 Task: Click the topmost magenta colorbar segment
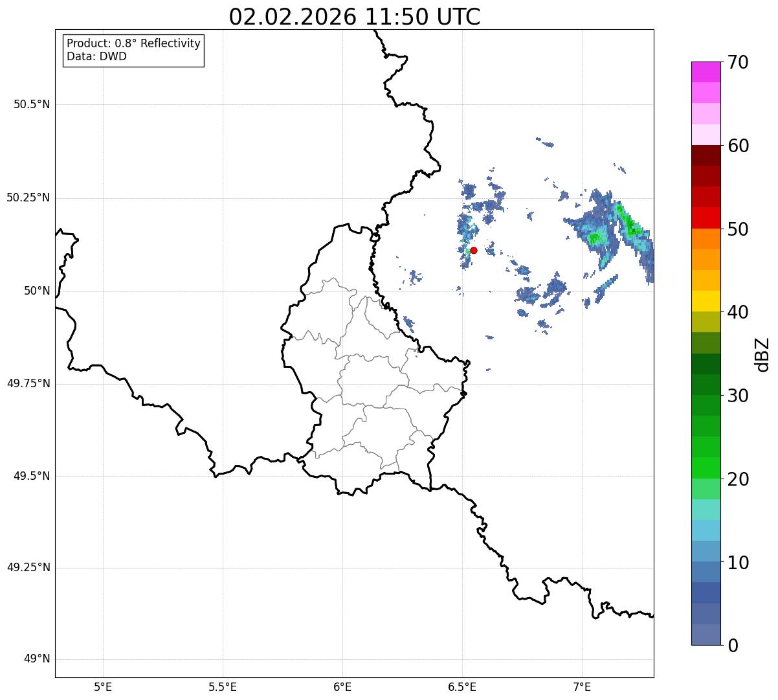click(x=706, y=72)
